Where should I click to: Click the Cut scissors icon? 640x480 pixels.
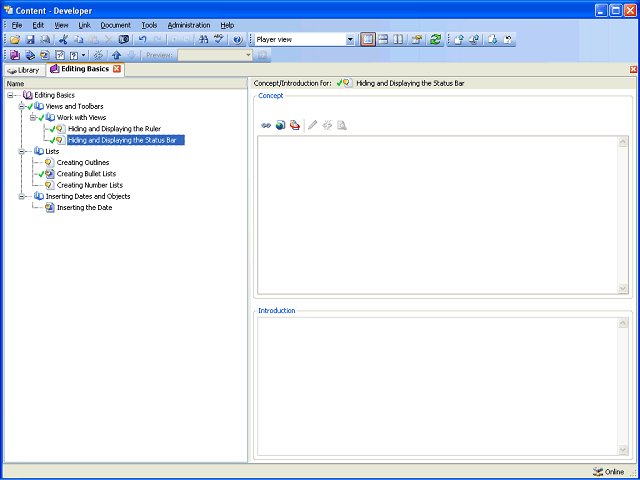coord(63,40)
